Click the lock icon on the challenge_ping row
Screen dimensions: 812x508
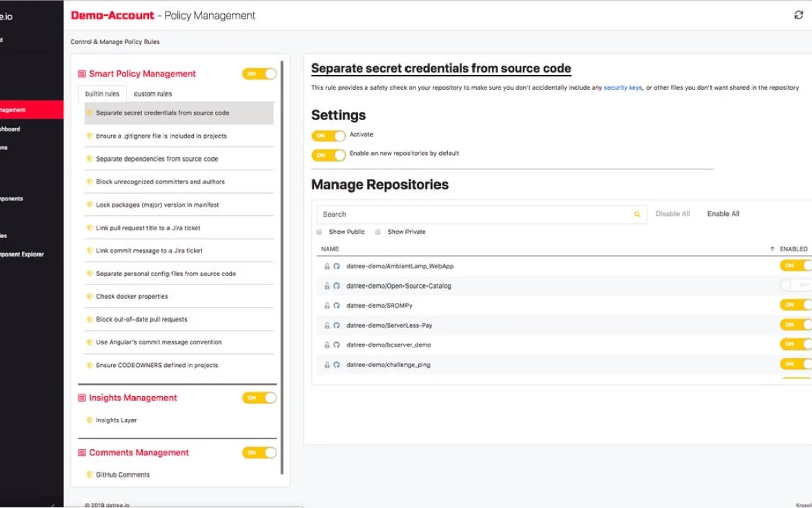327,365
